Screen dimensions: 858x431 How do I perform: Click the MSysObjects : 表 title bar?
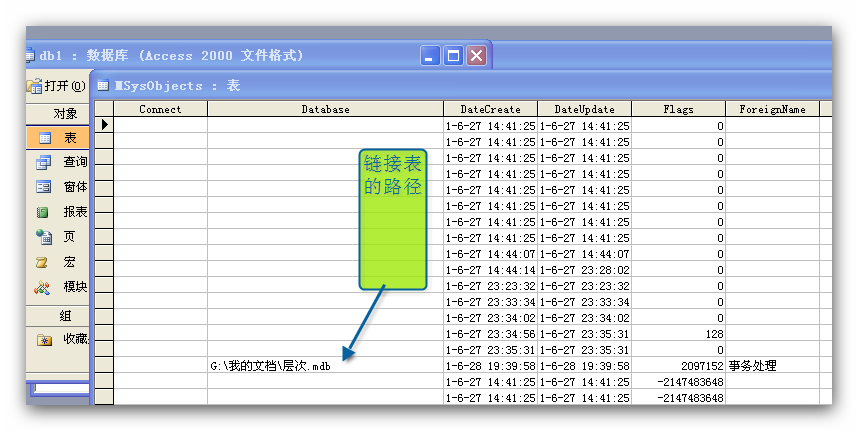(461, 85)
